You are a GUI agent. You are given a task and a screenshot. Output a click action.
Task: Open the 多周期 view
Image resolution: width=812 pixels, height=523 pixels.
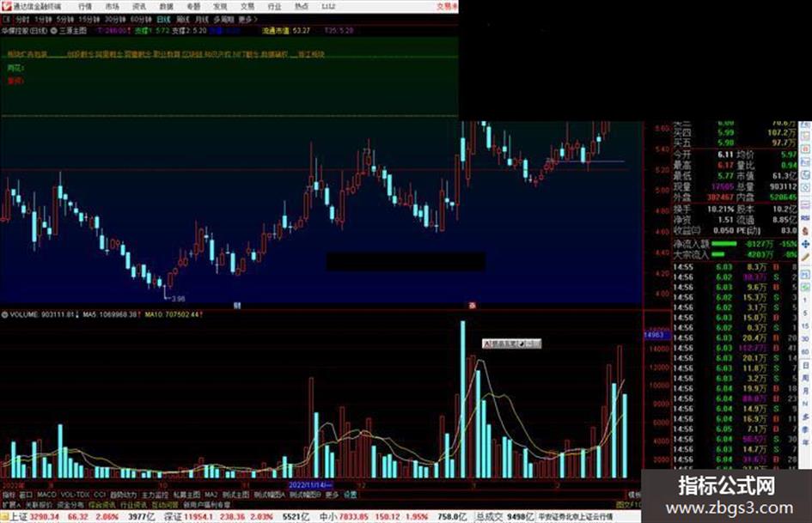223,19
